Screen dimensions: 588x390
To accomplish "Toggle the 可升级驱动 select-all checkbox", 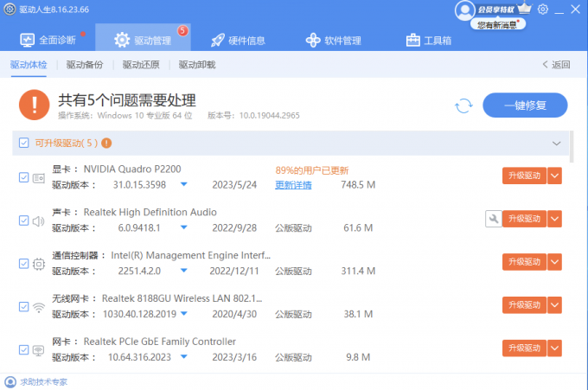I will coord(23,143).
